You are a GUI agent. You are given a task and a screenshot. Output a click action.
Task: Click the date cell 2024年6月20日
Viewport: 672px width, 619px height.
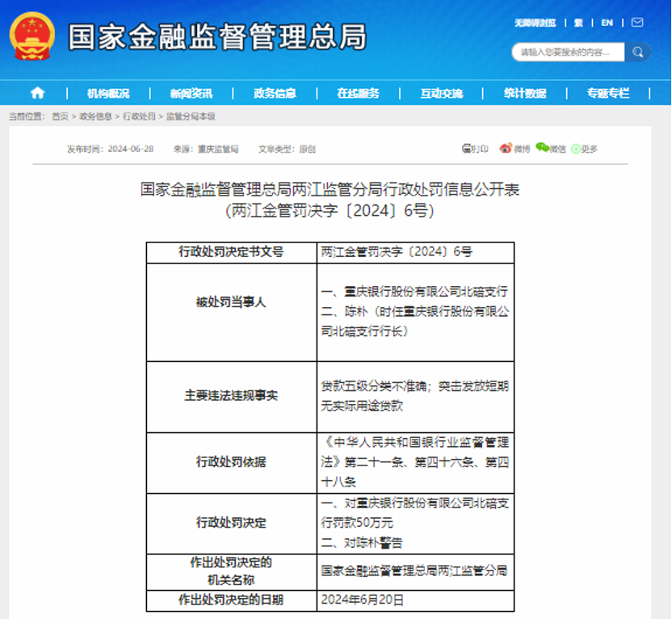(x=362, y=600)
